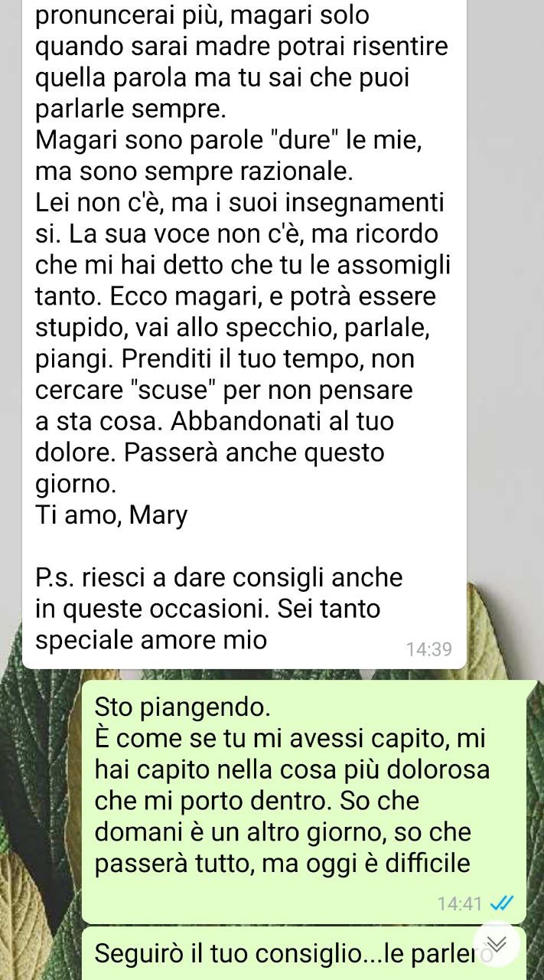Tap the scroll-to-bottom double chevron button

pyautogui.click(x=496, y=945)
